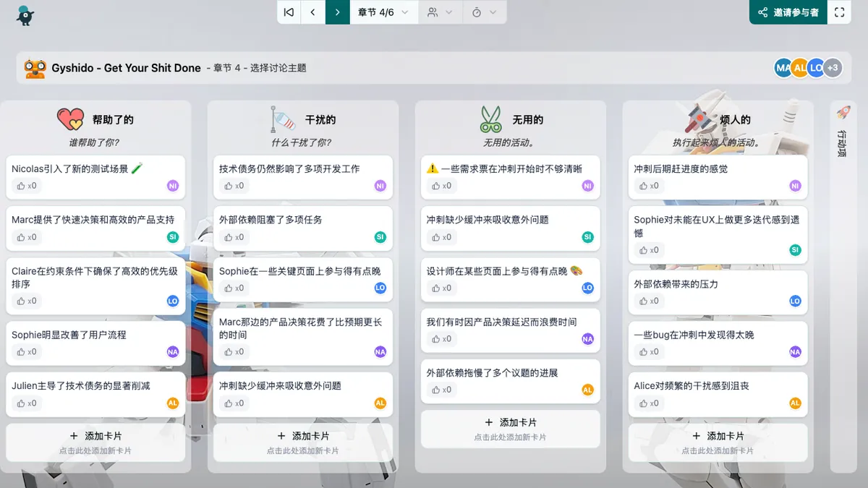The width and height of the screenshot is (868, 488).
Task: Open the timer dropdown in toolbar
Action: [484, 12]
